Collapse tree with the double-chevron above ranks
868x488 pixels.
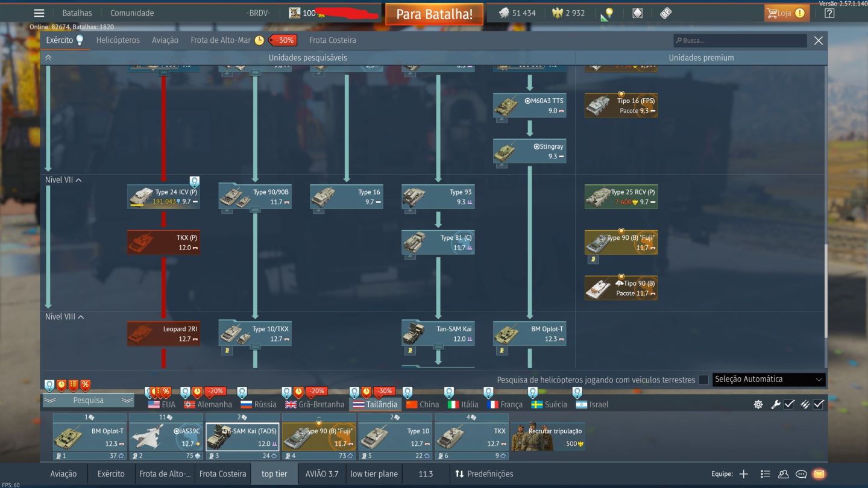pyautogui.click(x=48, y=58)
